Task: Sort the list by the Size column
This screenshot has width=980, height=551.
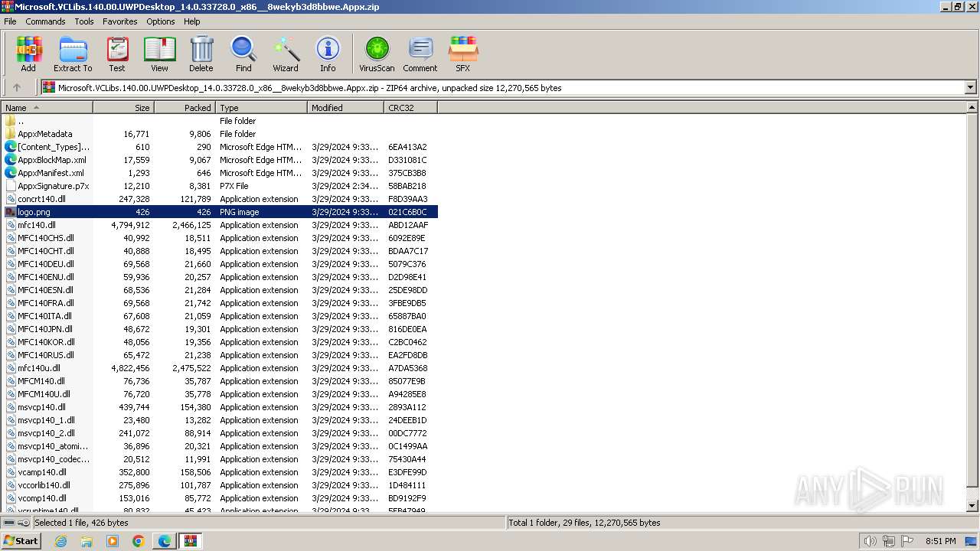Action: click(x=124, y=108)
